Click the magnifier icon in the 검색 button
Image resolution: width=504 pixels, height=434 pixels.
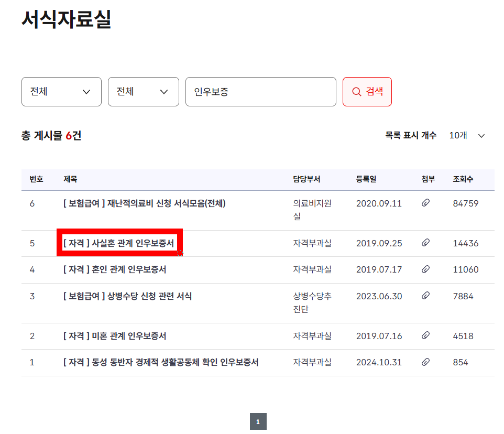(356, 92)
